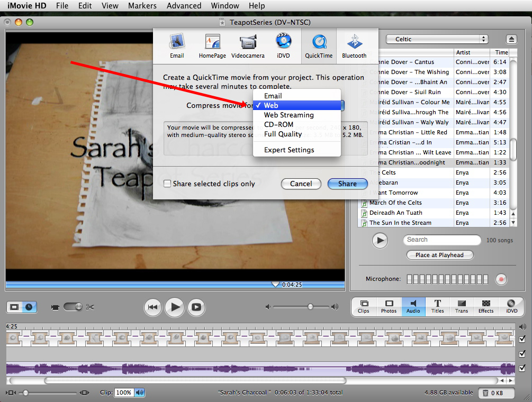Viewport: 532px width, 402px height.
Task: Open the iDVD share option in sheet
Action: (x=283, y=46)
